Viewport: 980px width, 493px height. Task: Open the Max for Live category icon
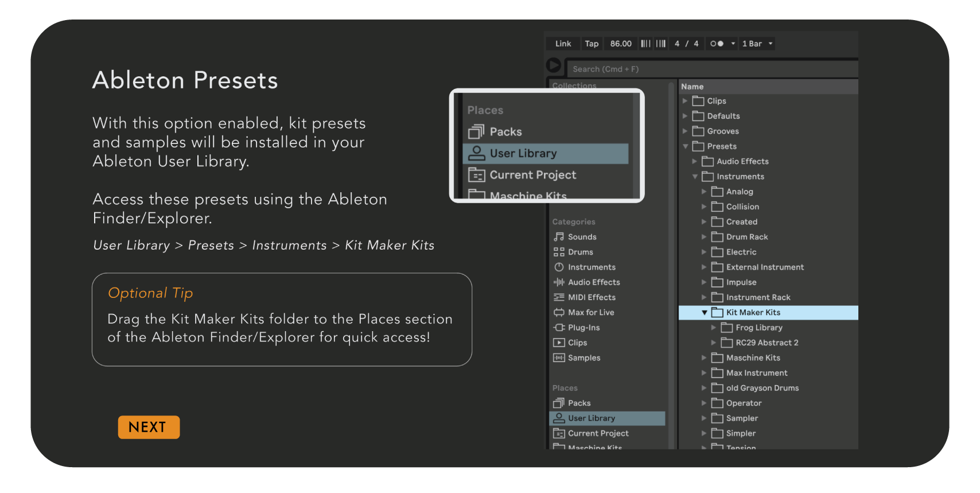559,312
